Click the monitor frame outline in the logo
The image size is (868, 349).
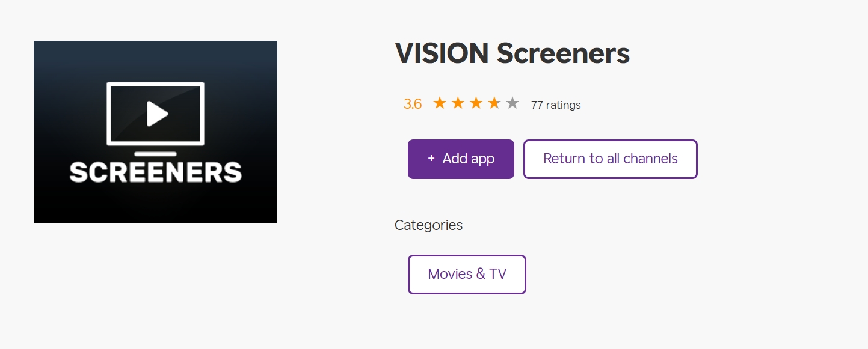[109, 114]
